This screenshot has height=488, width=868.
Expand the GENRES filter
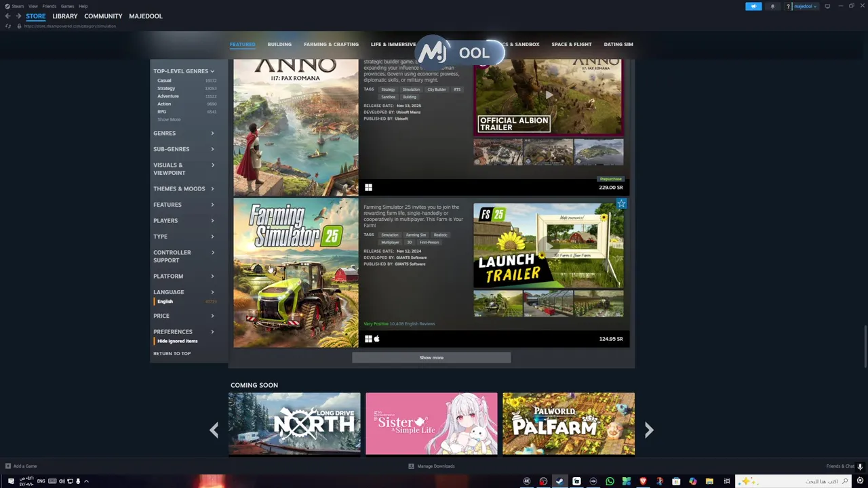click(184, 134)
